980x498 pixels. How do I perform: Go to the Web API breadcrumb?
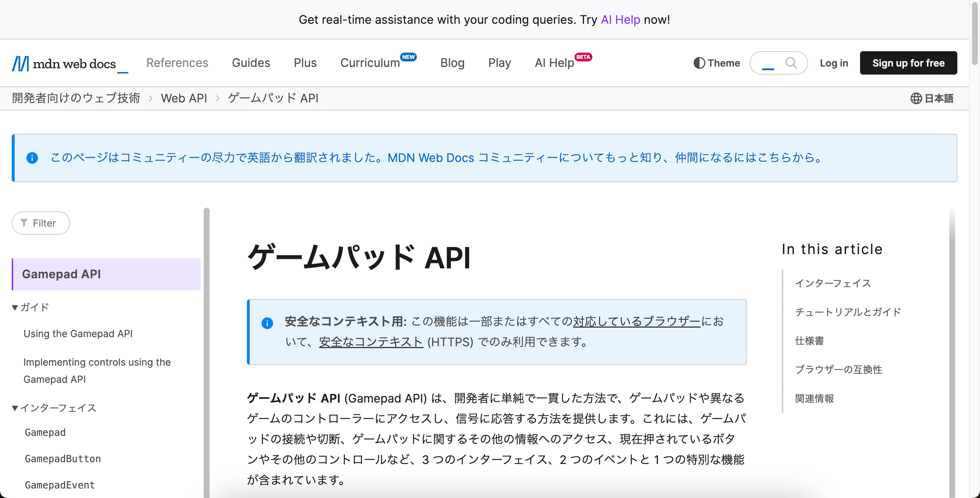coord(184,98)
